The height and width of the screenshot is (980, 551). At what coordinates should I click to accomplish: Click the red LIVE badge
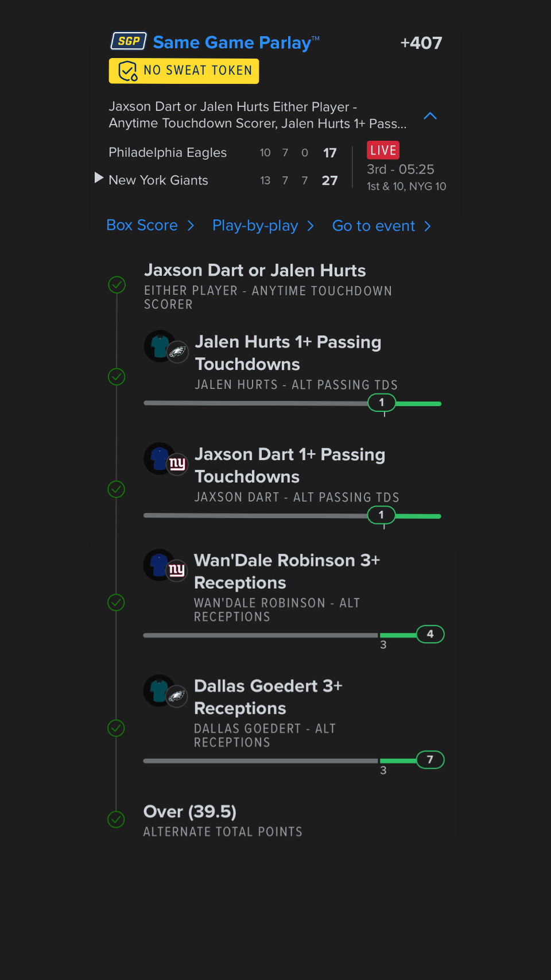point(383,151)
